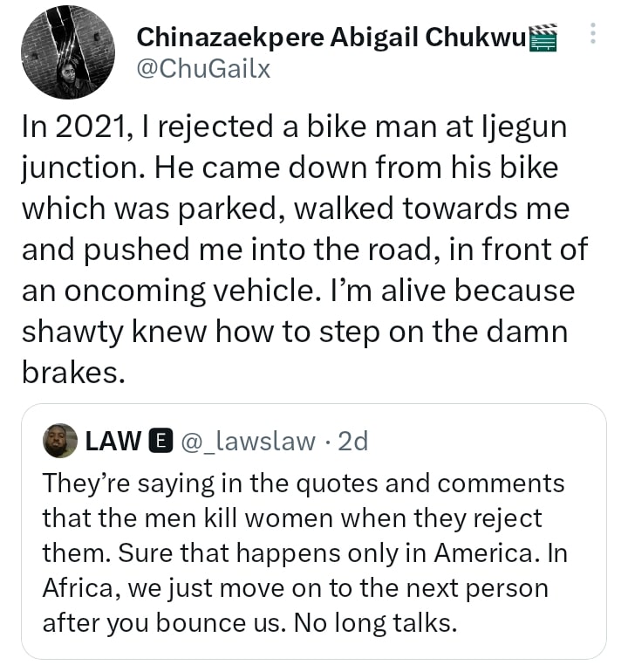Click the word "Africa" in quoted tweet
The image size is (628, 672).
click(x=81, y=588)
